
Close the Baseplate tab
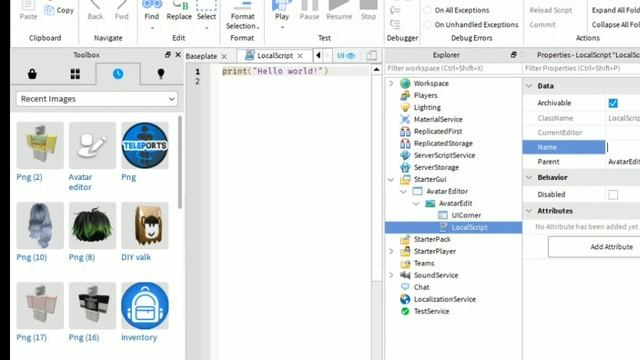(224, 56)
